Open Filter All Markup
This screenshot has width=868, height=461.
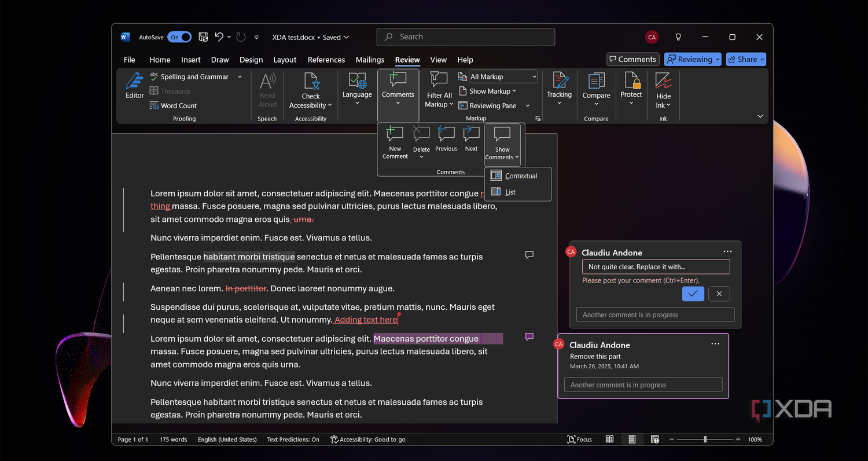point(439,90)
